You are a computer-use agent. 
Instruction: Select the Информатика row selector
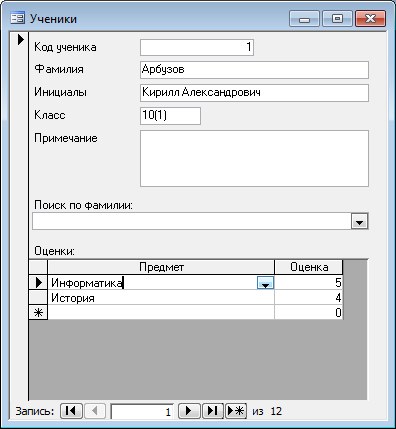[38, 282]
